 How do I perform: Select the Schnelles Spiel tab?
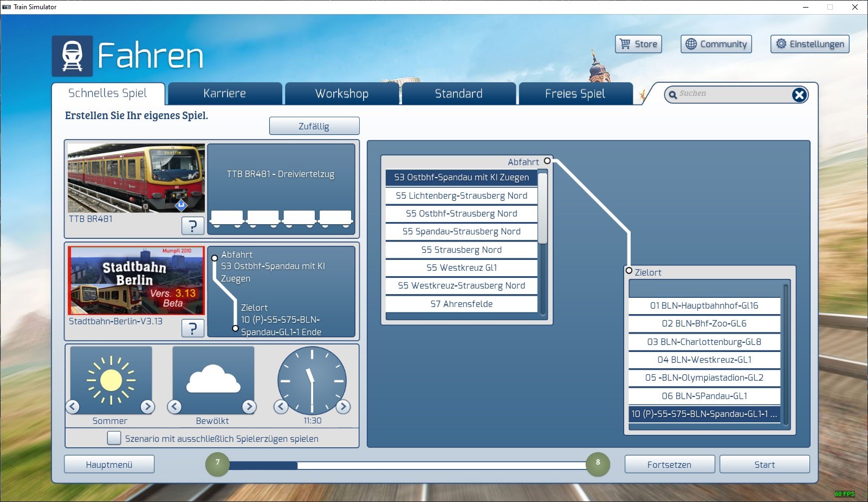click(108, 93)
